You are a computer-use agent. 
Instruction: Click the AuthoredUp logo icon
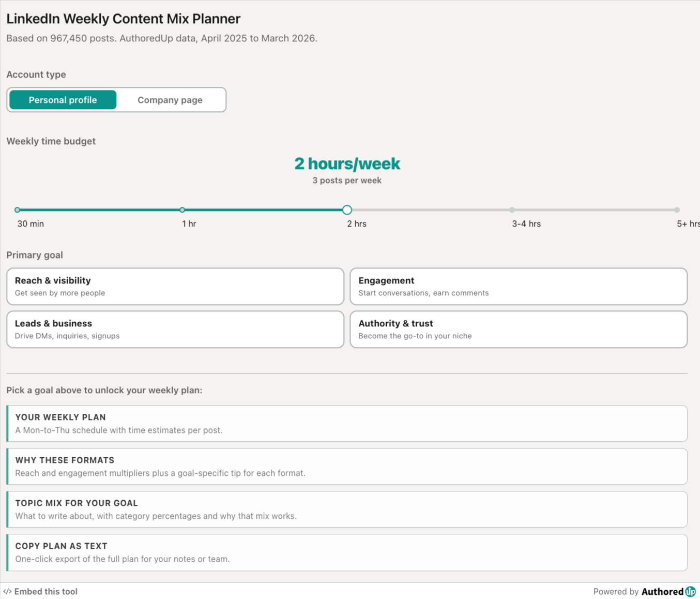690,591
